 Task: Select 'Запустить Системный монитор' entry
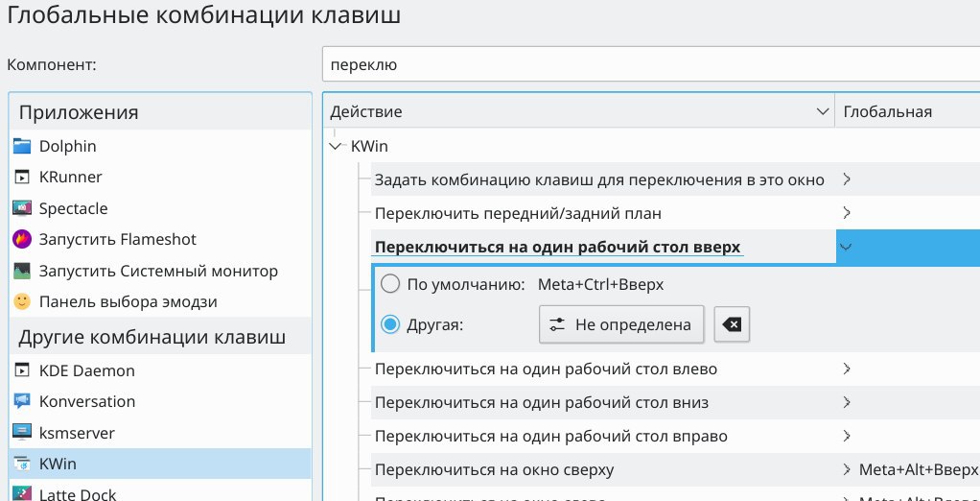tap(160, 271)
